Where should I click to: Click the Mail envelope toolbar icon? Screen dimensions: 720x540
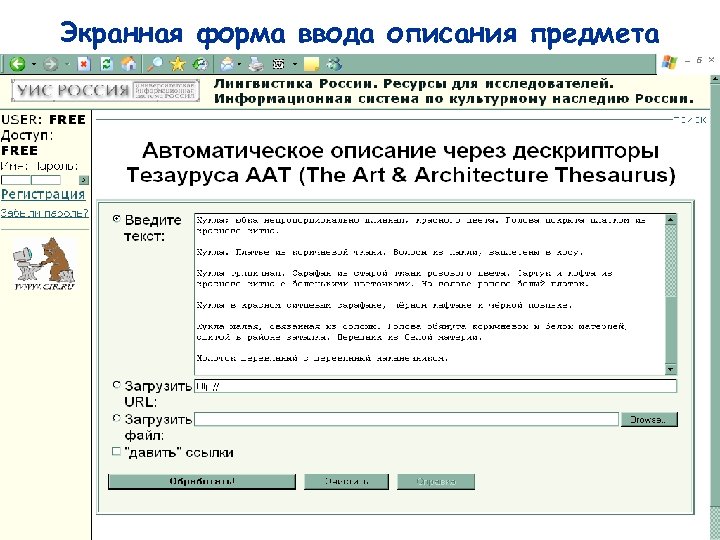coord(227,64)
